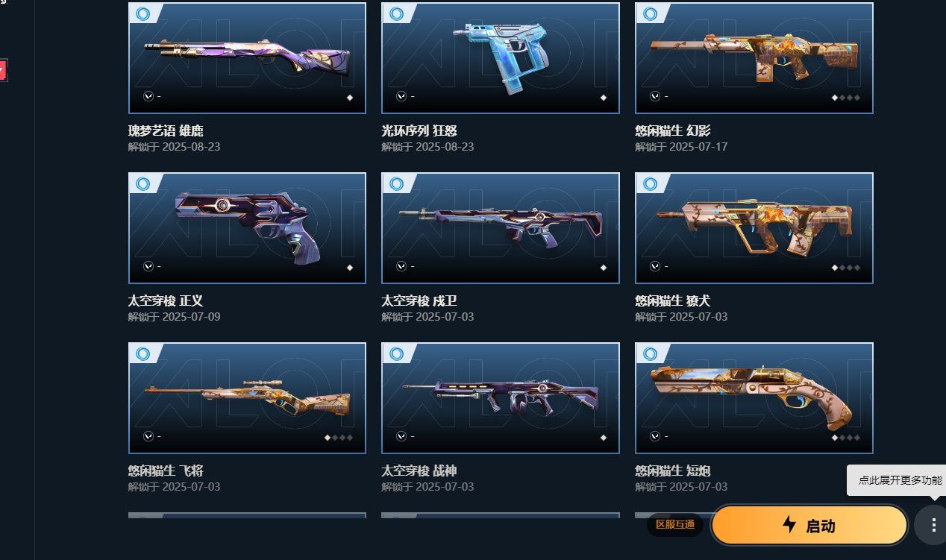Screen dimensions: 946x560
Task: Click the currency icon under the 太空穿梭 戍卫 rifle
Action: 401,266
